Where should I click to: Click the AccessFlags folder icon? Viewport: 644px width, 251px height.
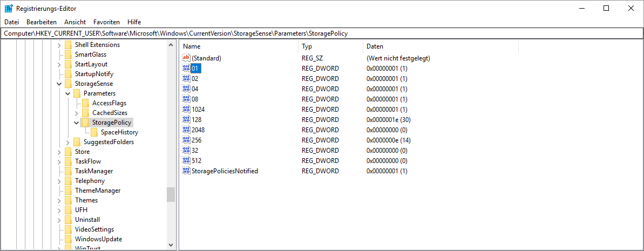(86, 103)
